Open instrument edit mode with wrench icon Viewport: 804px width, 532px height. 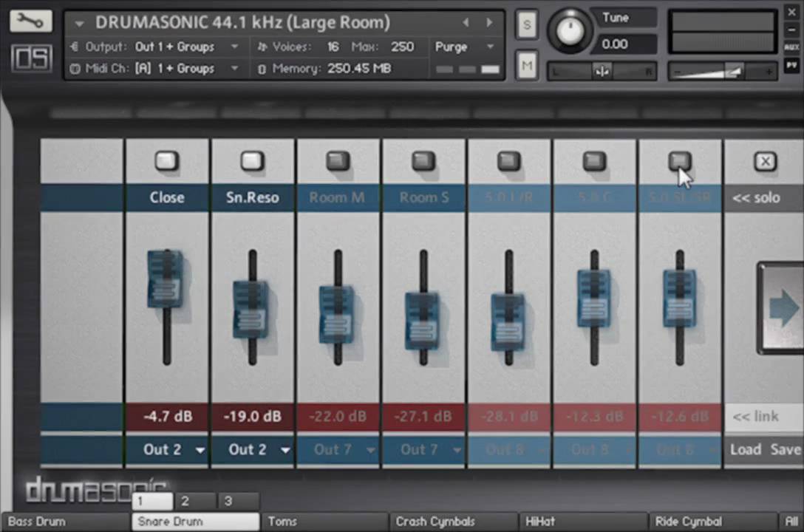click(30, 21)
